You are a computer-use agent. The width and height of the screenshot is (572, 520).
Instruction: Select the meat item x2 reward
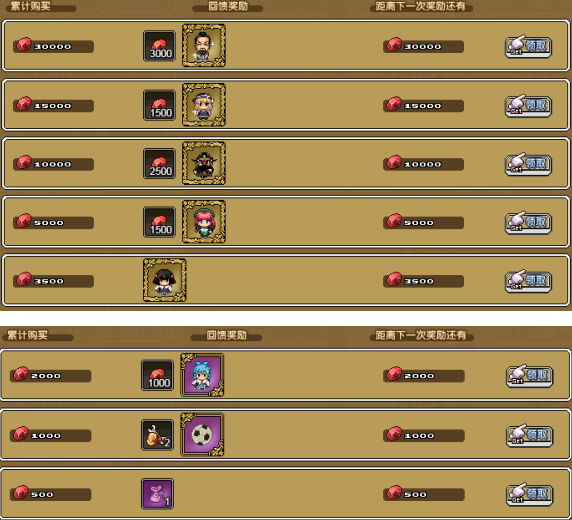coord(158,435)
